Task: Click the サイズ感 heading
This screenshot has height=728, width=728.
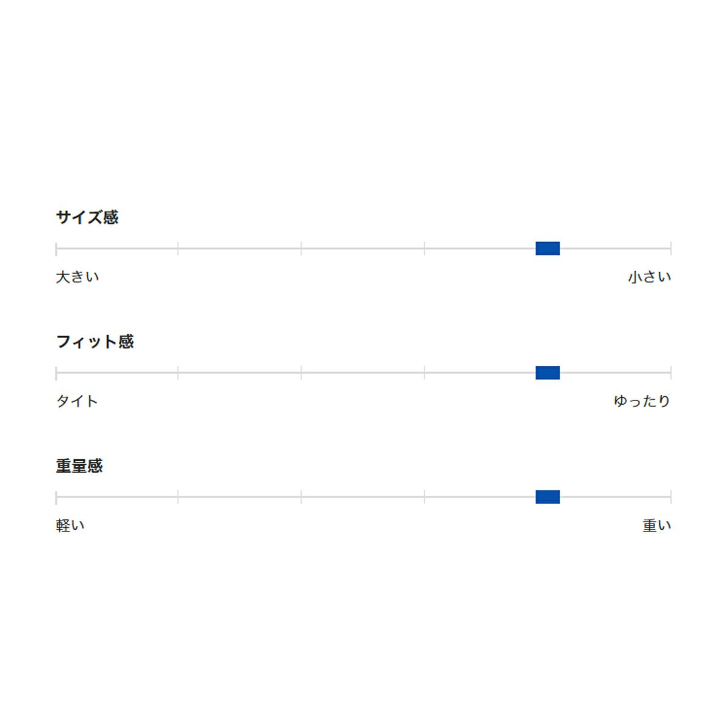Action: pyautogui.click(x=87, y=217)
